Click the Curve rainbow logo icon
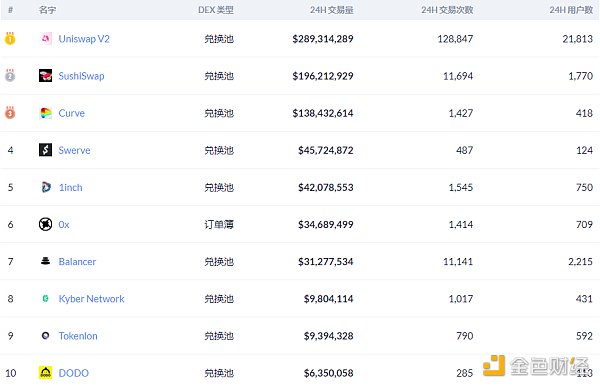This screenshot has width=600, height=387. click(46, 113)
